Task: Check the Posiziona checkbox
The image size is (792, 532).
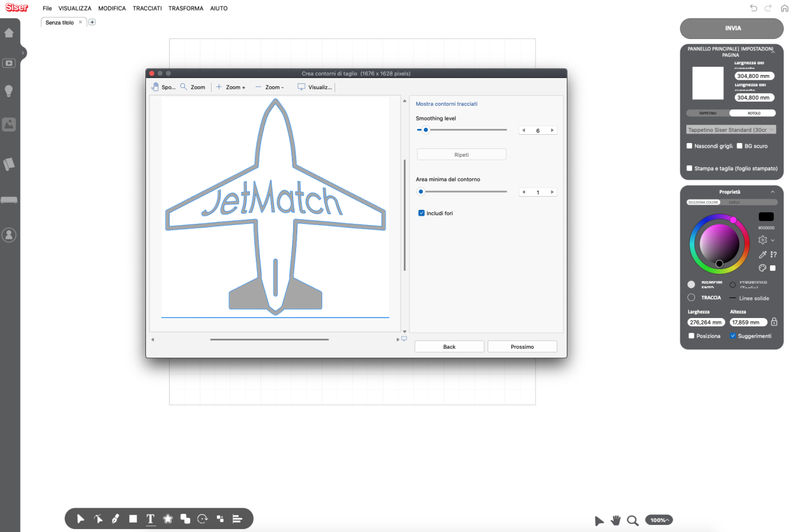Action: [692, 336]
